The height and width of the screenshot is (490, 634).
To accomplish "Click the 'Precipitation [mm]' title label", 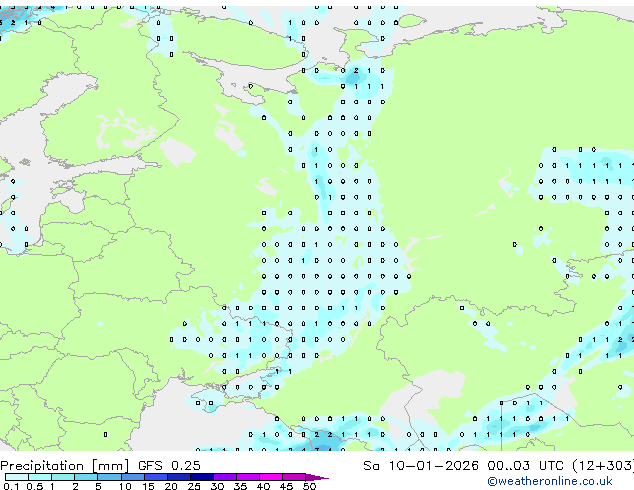I will click(x=65, y=466).
